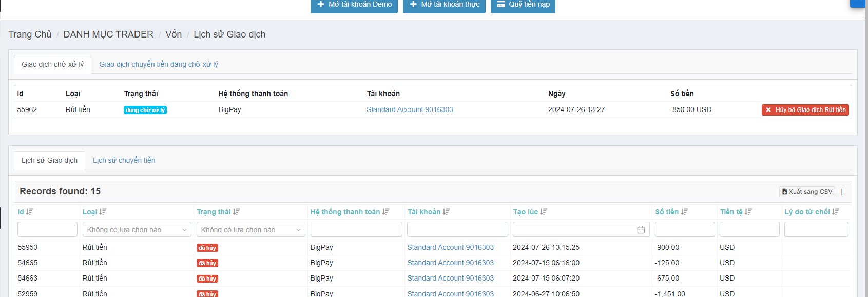Export records with Xuất sang CSV
868x297 pixels.
coord(807,192)
